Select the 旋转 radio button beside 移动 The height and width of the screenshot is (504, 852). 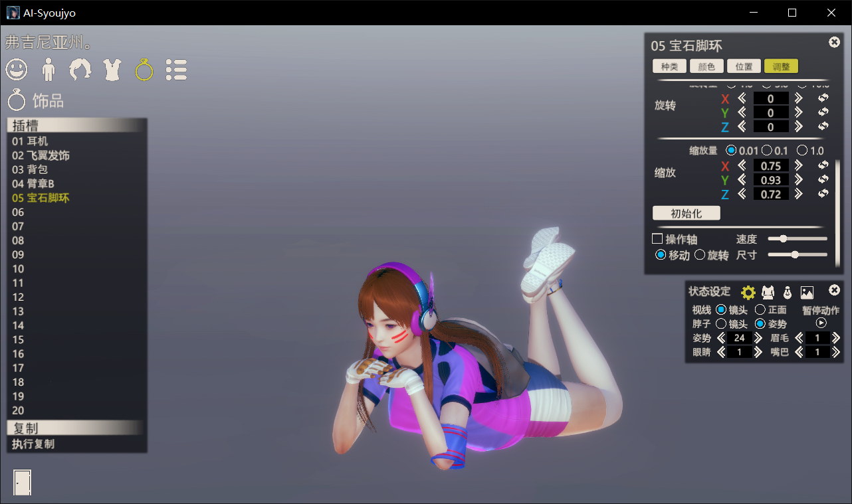tap(700, 255)
